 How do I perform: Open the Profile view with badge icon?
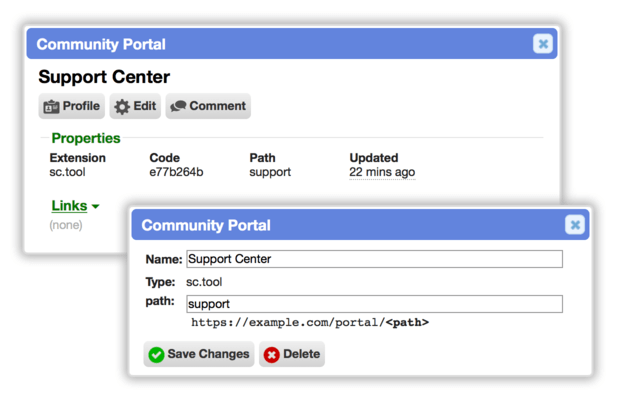[72, 106]
